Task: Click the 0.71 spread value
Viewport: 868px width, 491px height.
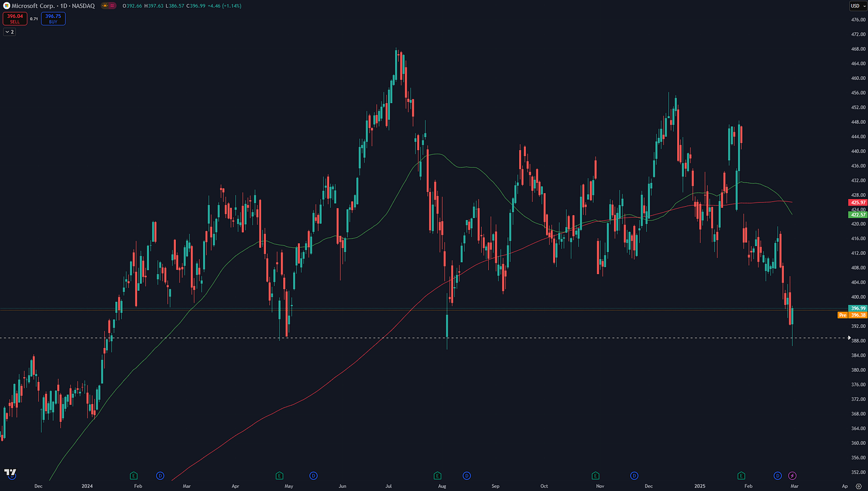Action: click(x=34, y=18)
